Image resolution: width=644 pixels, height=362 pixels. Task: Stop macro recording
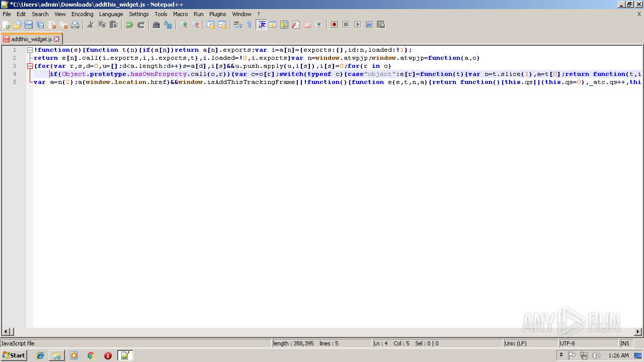pyautogui.click(x=346, y=25)
